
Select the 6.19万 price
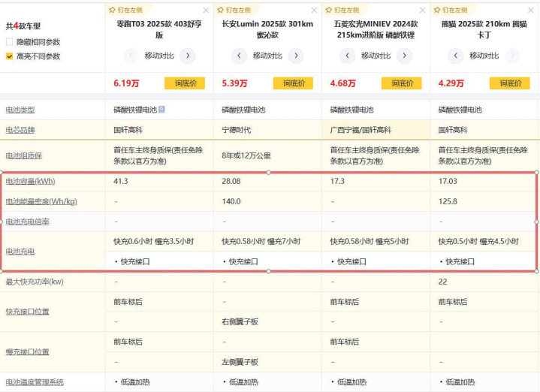(x=126, y=83)
